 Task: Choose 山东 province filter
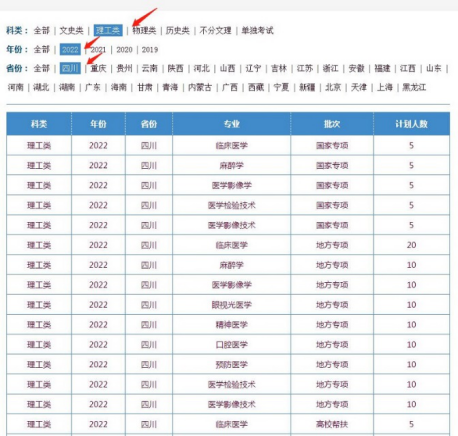pos(434,69)
